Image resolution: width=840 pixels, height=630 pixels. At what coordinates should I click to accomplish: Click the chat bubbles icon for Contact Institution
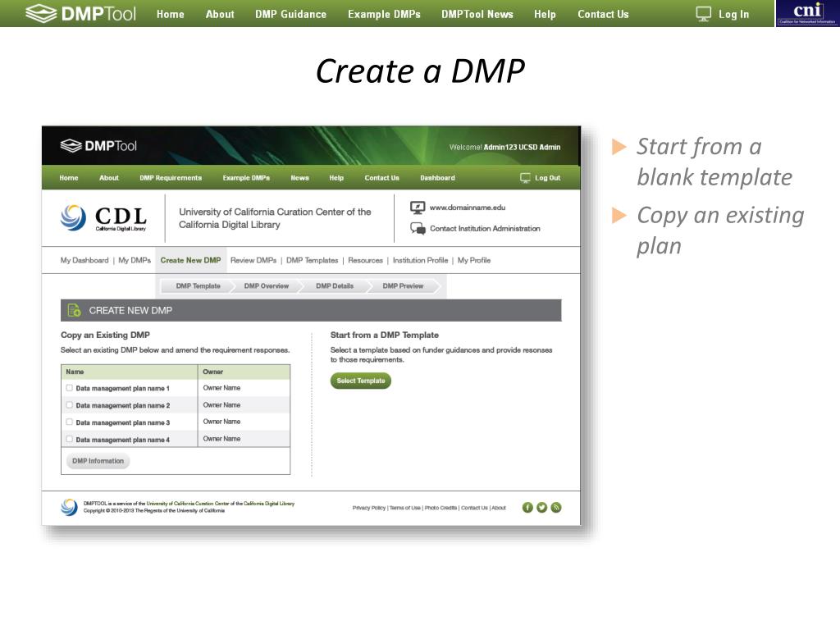pos(418,229)
